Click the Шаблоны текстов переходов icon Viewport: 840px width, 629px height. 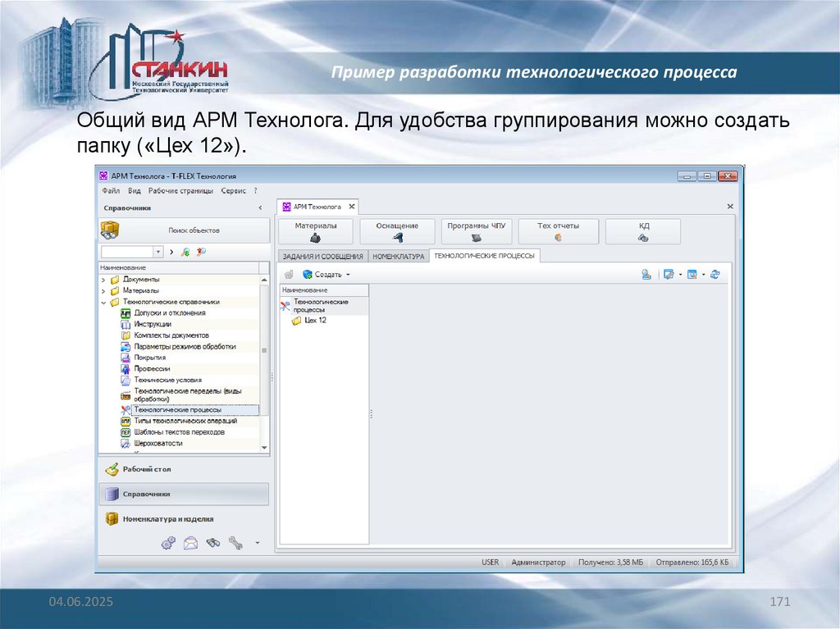pyautogui.click(x=126, y=432)
